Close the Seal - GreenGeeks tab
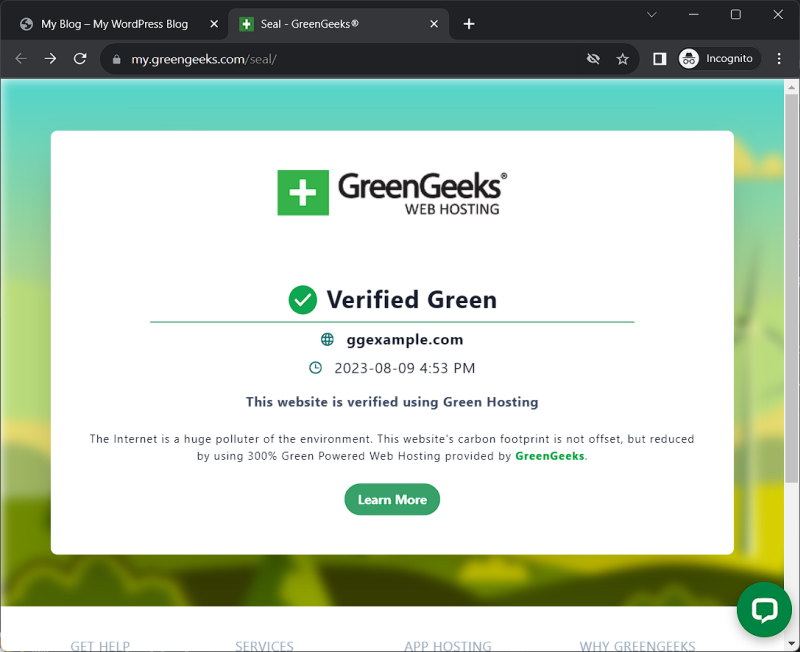This screenshot has width=800, height=652. 434,24
